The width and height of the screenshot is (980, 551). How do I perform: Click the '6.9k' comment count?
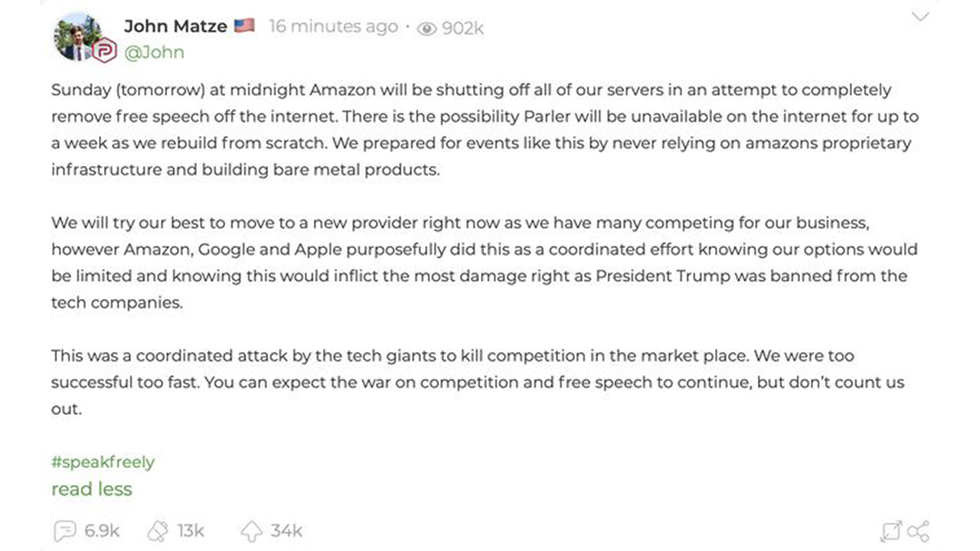tap(100, 530)
